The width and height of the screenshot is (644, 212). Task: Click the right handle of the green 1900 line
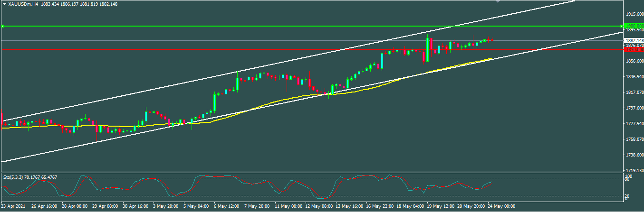(x=622, y=26)
